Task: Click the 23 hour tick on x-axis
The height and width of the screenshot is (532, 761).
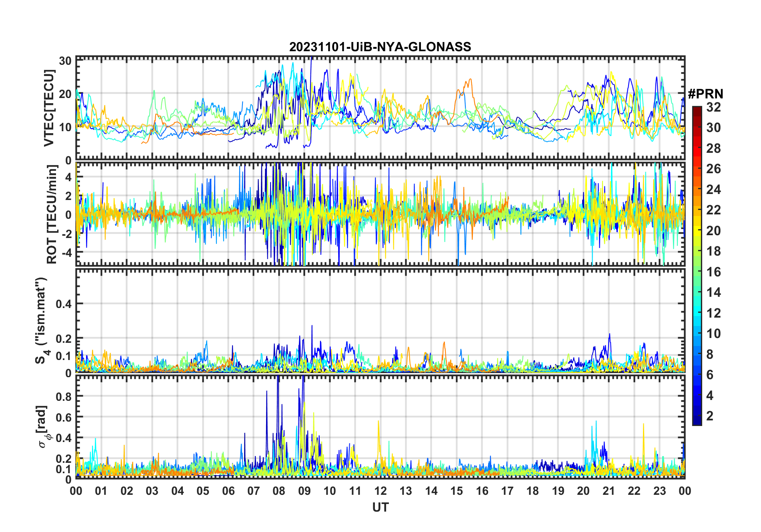Action: (x=659, y=491)
